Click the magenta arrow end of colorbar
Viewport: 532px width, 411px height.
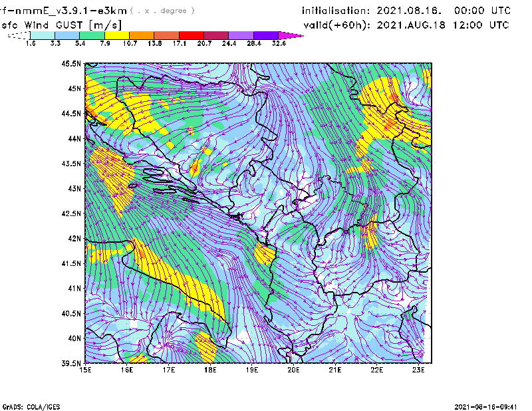pos(291,35)
